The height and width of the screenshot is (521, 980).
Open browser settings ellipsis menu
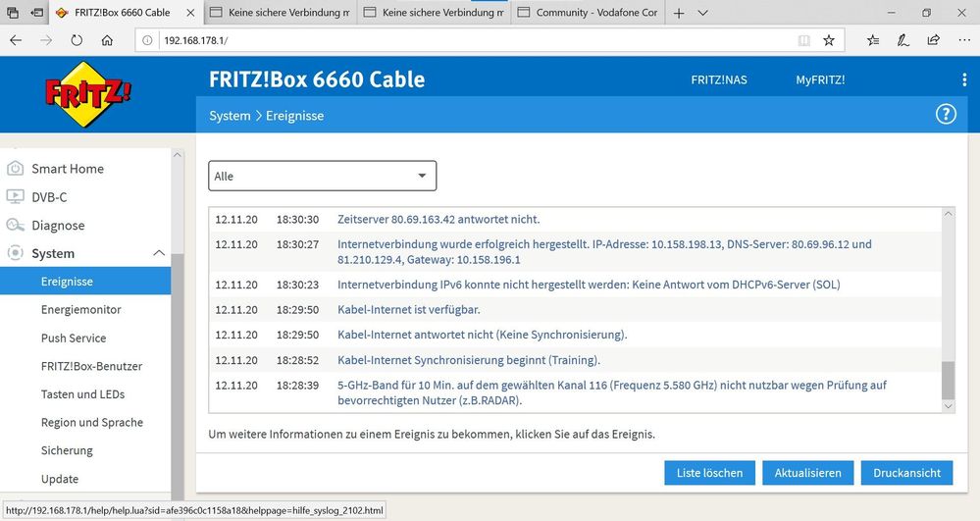(x=964, y=40)
